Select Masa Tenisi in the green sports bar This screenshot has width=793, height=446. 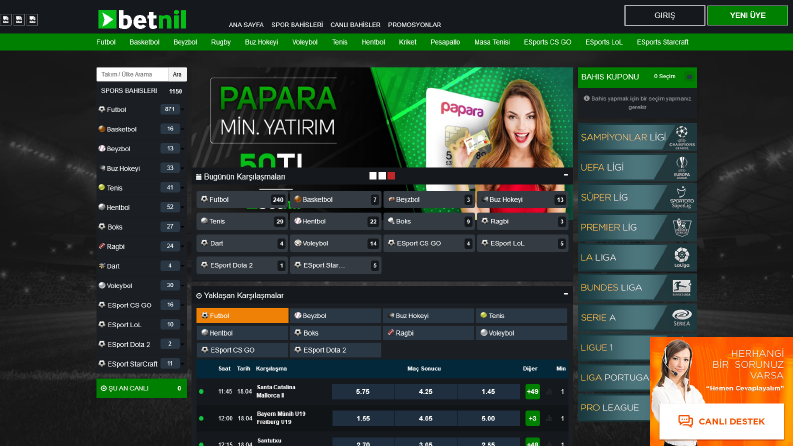(x=492, y=42)
